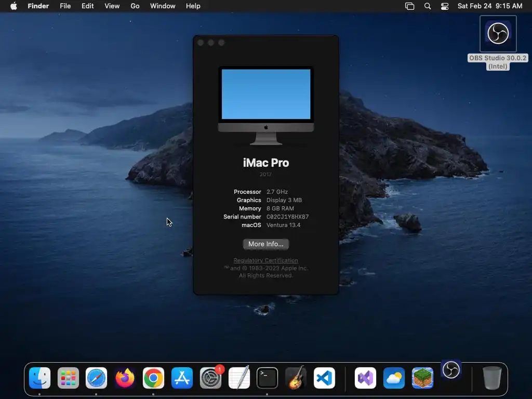Open the Trash in the Dock
Screen dimensions: 532x399
pos(492,378)
